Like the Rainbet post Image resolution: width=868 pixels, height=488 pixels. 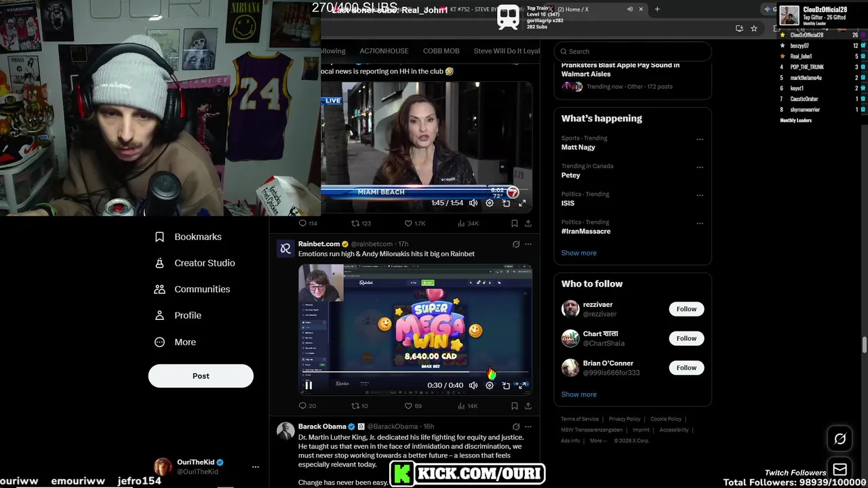[x=413, y=406]
